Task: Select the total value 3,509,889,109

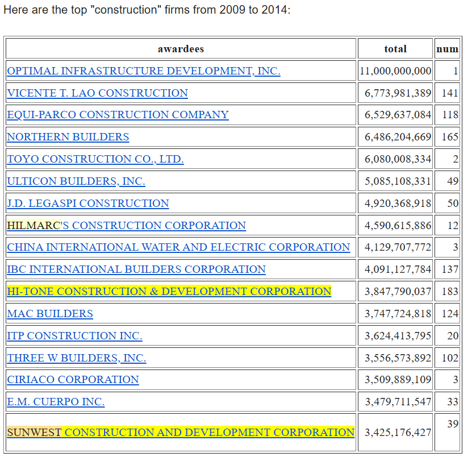Action: (398, 380)
